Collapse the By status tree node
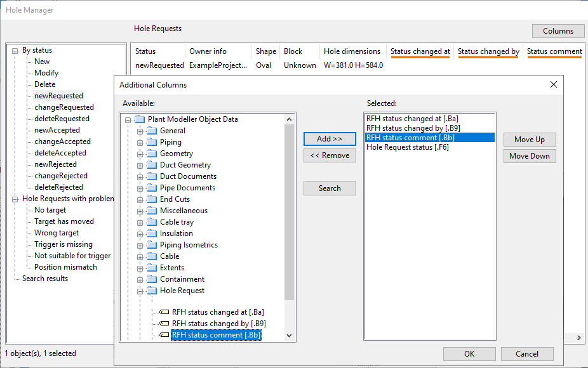Screen dimensions: 588x368 pyautogui.click(x=15, y=50)
